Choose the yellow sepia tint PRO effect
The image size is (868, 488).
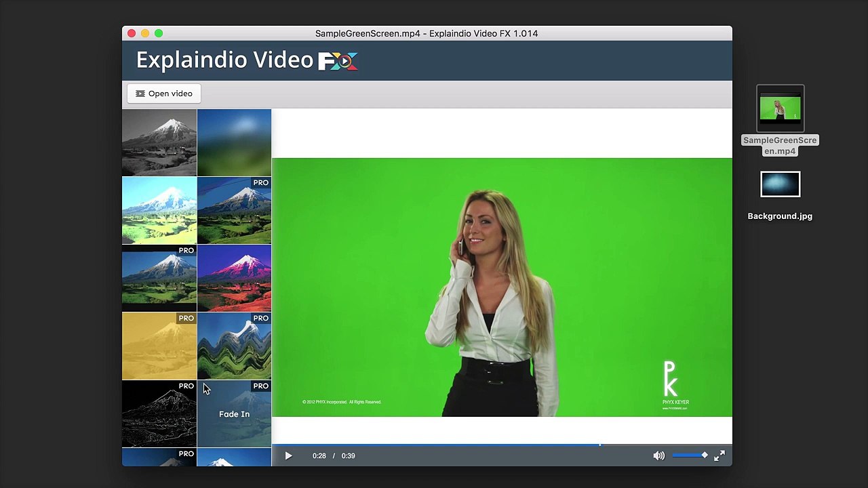pyautogui.click(x=159, y=346)
